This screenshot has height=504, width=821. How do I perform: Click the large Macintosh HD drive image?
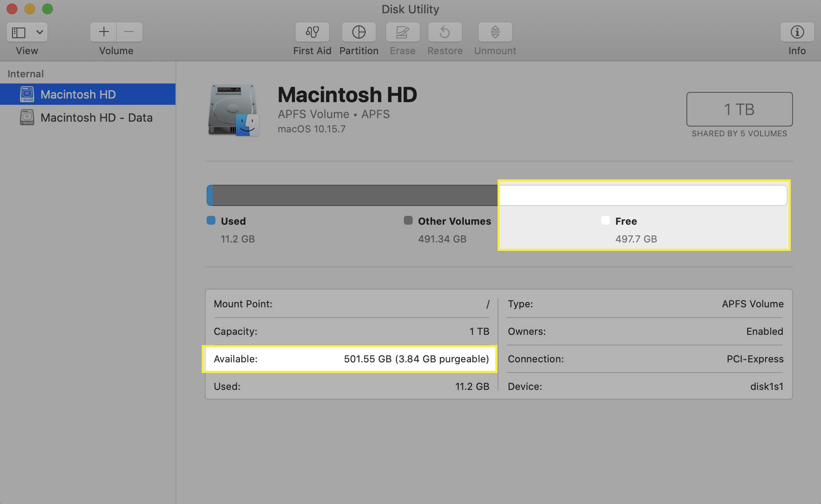pyautogui.click(x=234, y=110)
